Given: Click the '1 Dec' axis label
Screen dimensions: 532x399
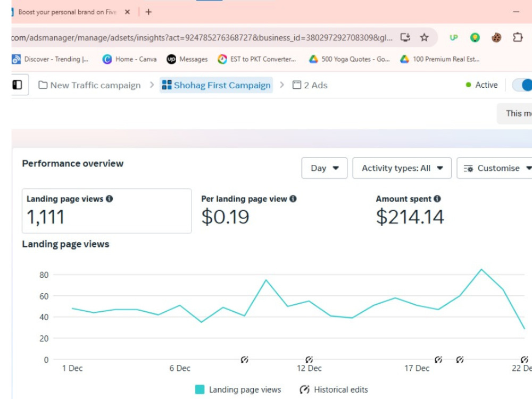Looking at the screenshot, I should (72, 368).
